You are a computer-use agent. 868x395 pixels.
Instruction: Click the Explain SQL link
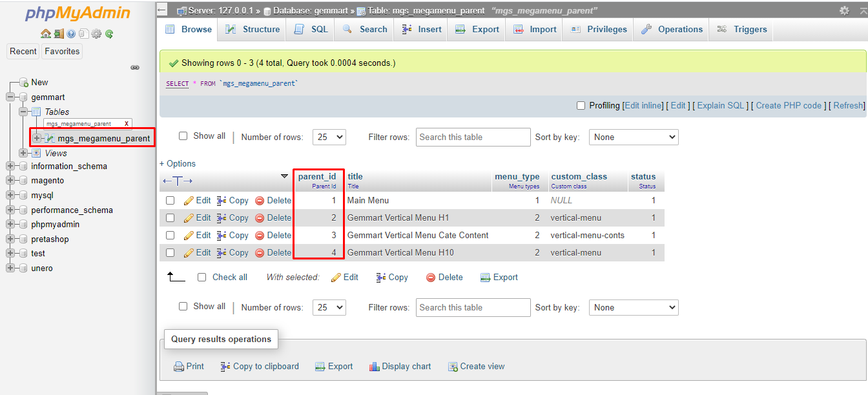coord(721,106)
